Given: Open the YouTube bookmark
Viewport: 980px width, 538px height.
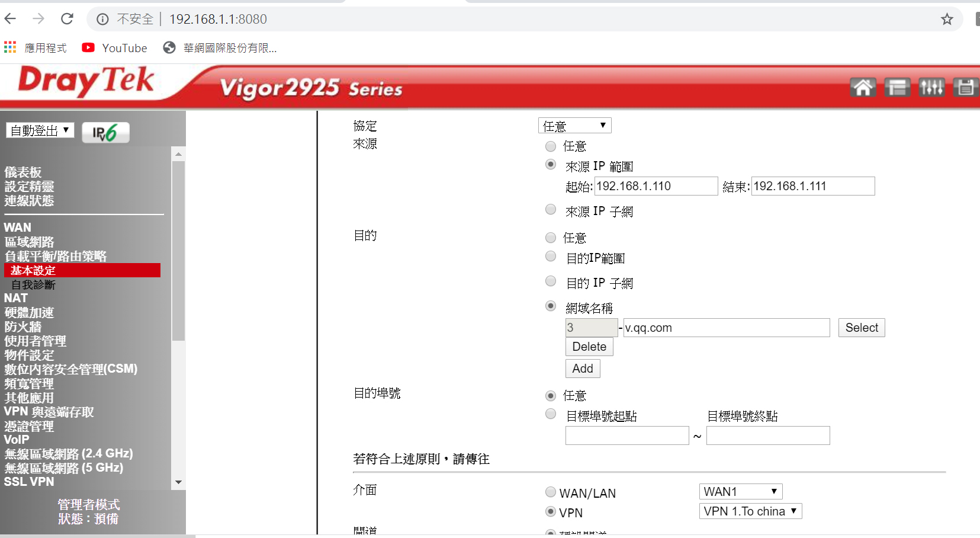Looking at the screenshot, I should coord(115,48).
